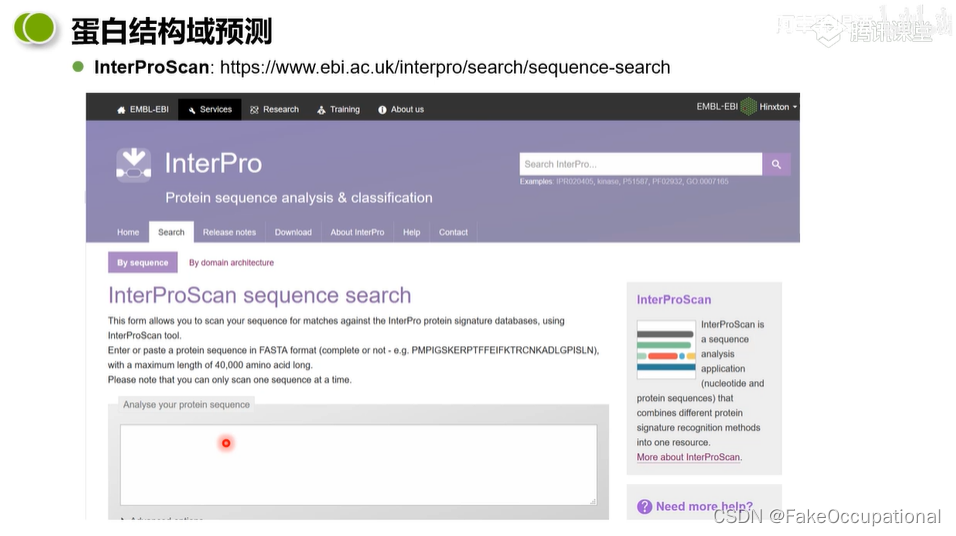Click the InterPro logo icon

point(134,165)
